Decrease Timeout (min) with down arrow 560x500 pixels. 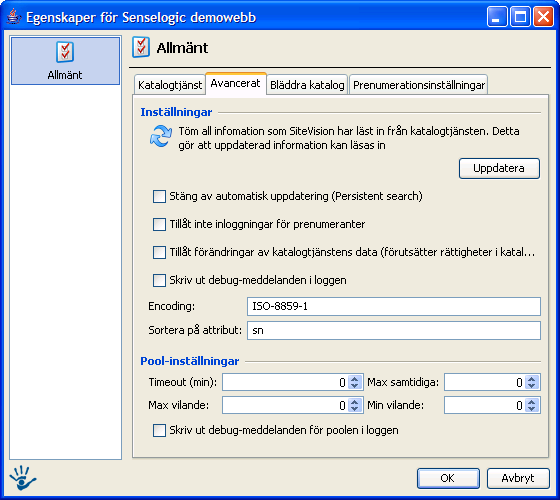355,386
